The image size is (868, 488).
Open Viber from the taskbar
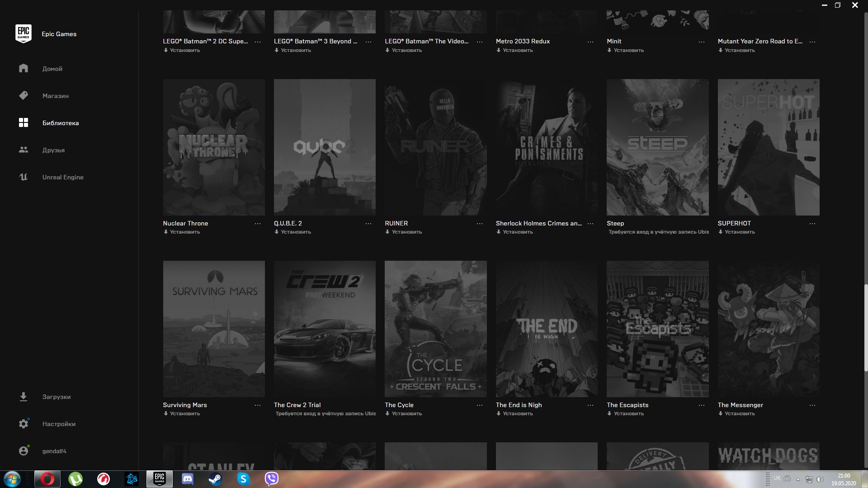(272, 479)
